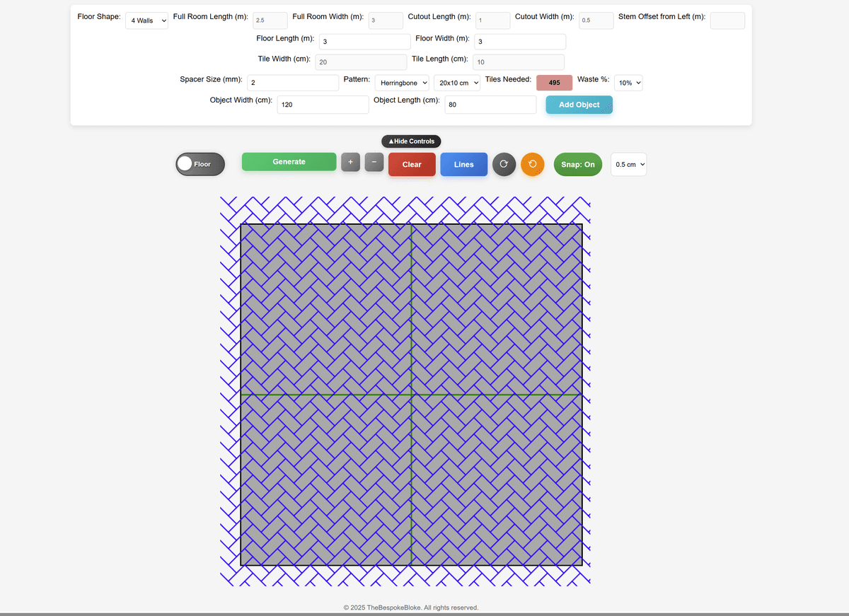Click the Add Object button
The width and height of the screenshot is (849, 616).
(x=579, y=105)
